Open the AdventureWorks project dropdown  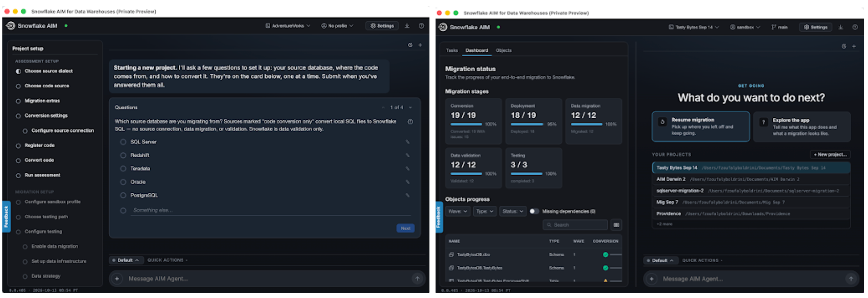[288, 26]
